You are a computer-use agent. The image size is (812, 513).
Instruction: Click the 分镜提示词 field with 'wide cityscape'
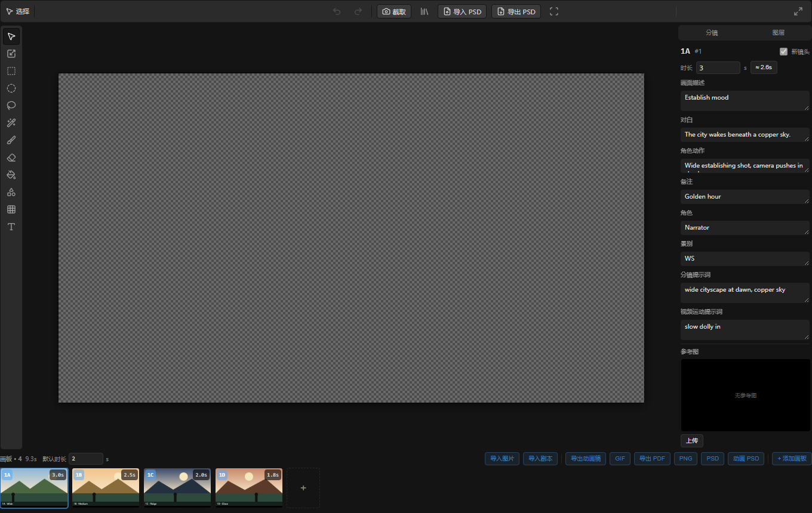tap(745, 293)
